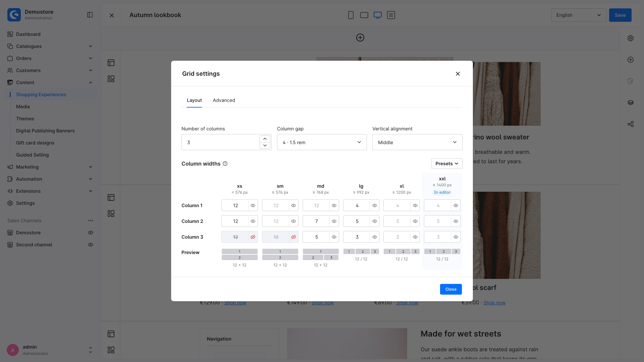Screen dimensions: 644x362
Task: Select the Layout tab
Action: (194, 100)
